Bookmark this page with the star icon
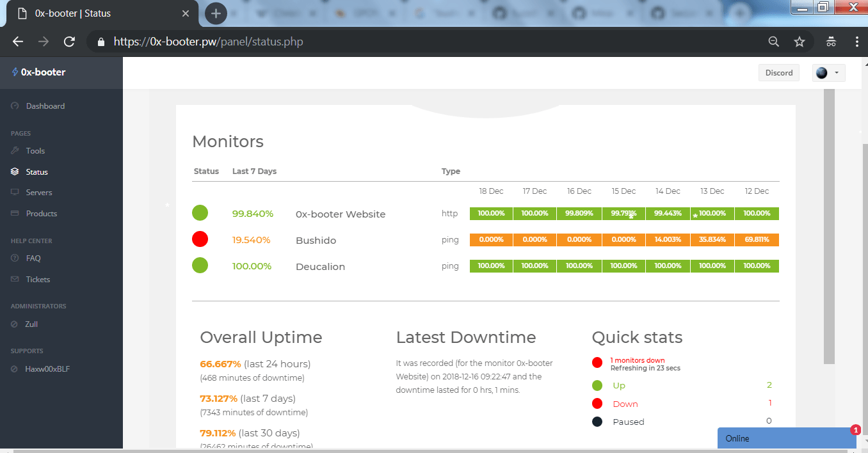This screenshot has height=453, width=868. [x=800, y=42]
